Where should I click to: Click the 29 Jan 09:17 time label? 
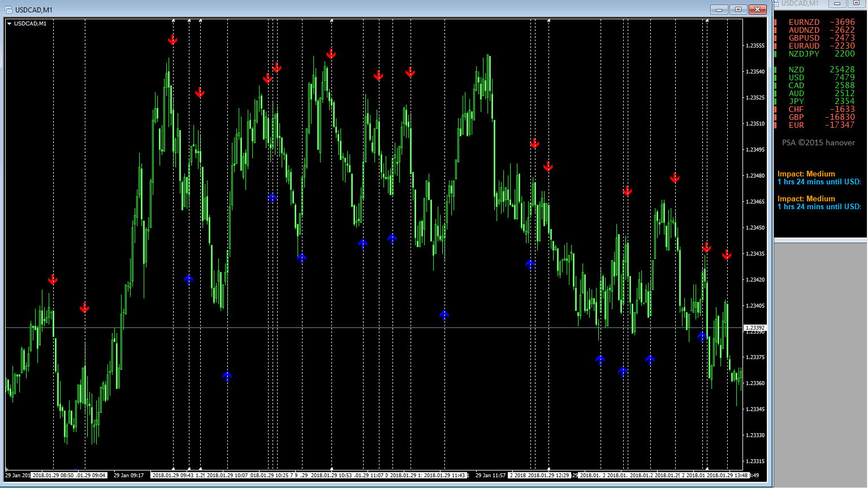[x=128, y=476]
